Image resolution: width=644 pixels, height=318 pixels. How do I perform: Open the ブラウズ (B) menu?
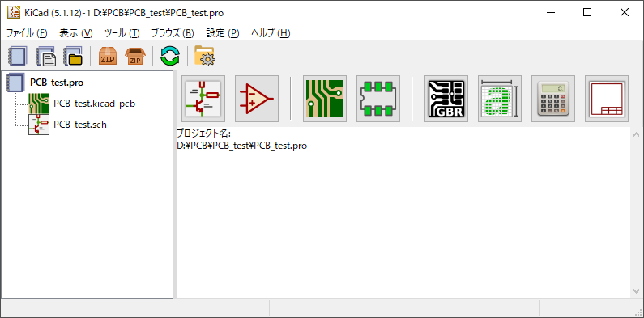(x=173, y=33)
